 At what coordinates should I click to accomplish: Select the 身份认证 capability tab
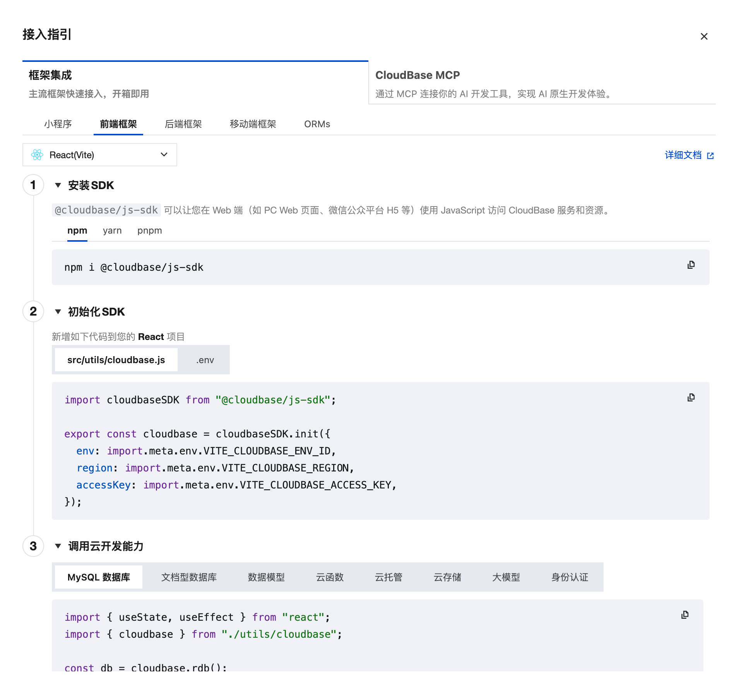click(x=570, y=577)
